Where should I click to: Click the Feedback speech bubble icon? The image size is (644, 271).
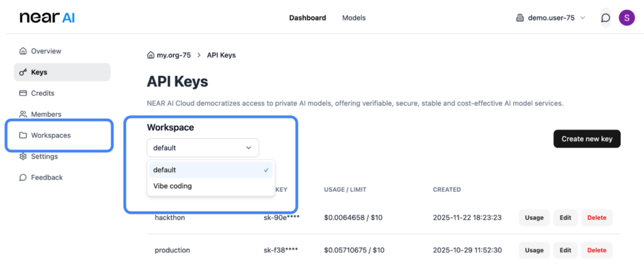[23, 177]
